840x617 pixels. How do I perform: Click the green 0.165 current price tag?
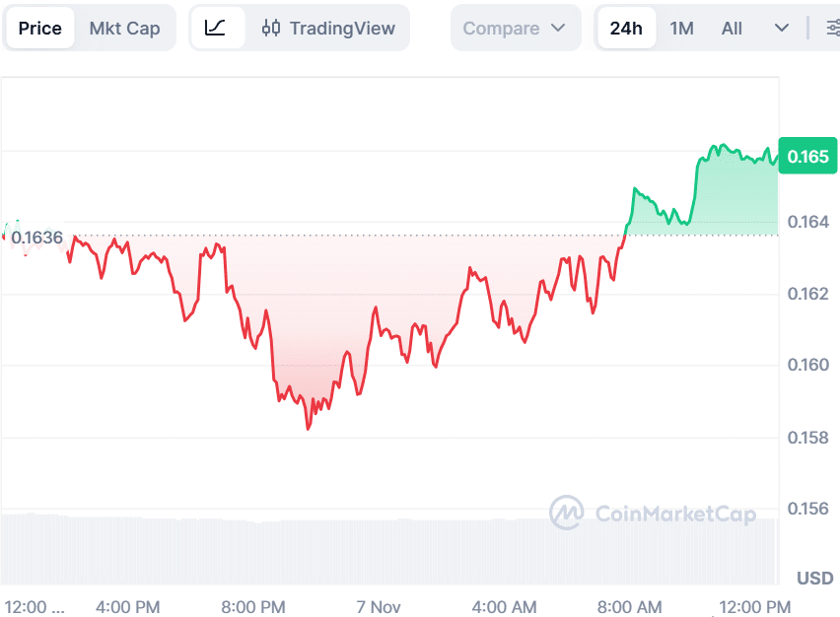[x=807, y=156]
